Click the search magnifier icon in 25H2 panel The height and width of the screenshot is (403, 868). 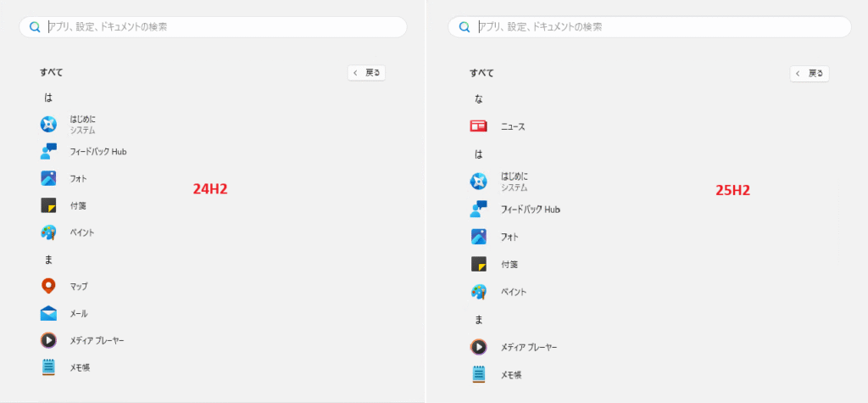click(x=465, y=26)
